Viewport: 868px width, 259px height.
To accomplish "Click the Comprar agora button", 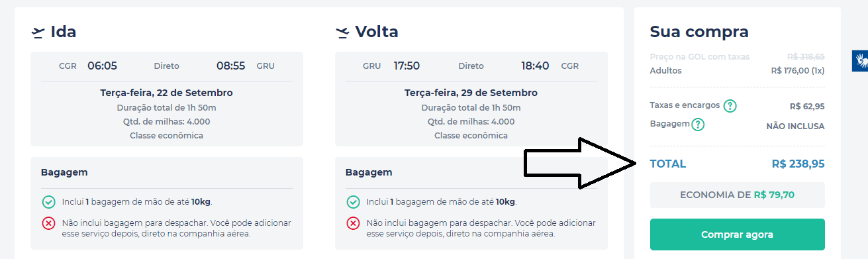I will [737, 234].
